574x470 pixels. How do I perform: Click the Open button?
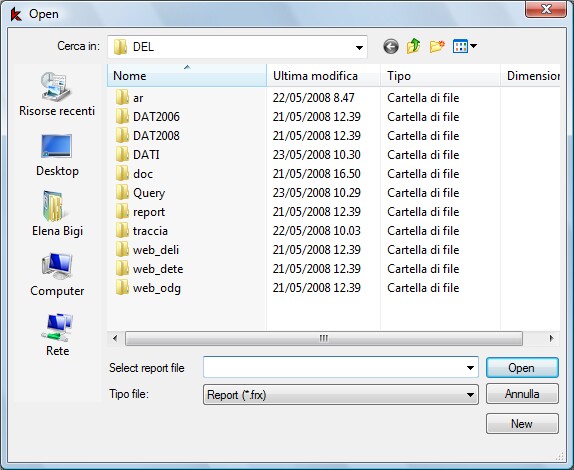tap(522, 368)
